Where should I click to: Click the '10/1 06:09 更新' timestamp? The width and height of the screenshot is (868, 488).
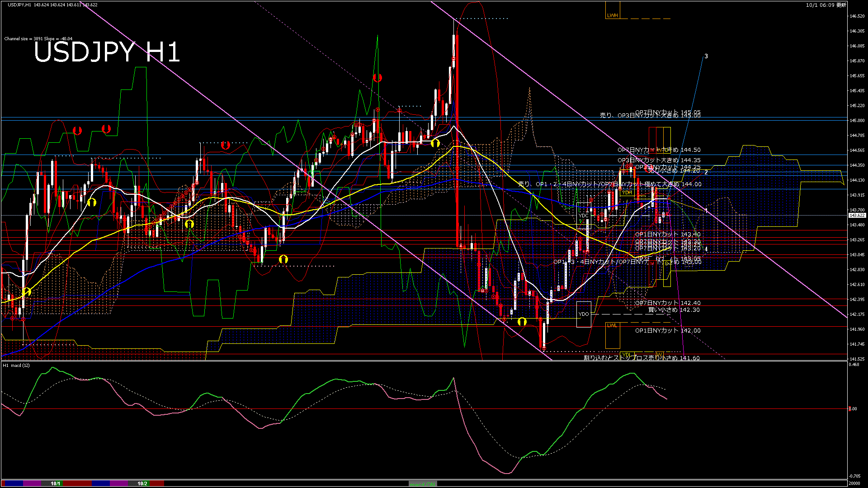[826, 5]
